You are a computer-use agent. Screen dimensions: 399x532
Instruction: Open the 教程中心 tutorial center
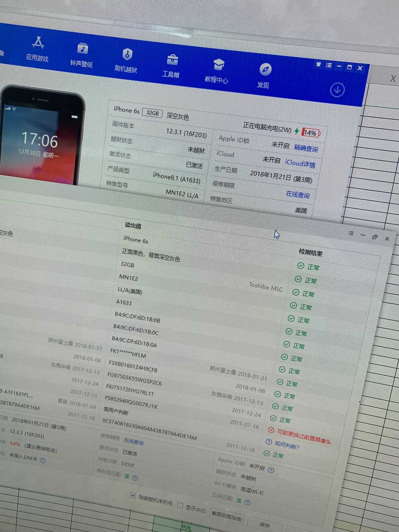[217, 71]
